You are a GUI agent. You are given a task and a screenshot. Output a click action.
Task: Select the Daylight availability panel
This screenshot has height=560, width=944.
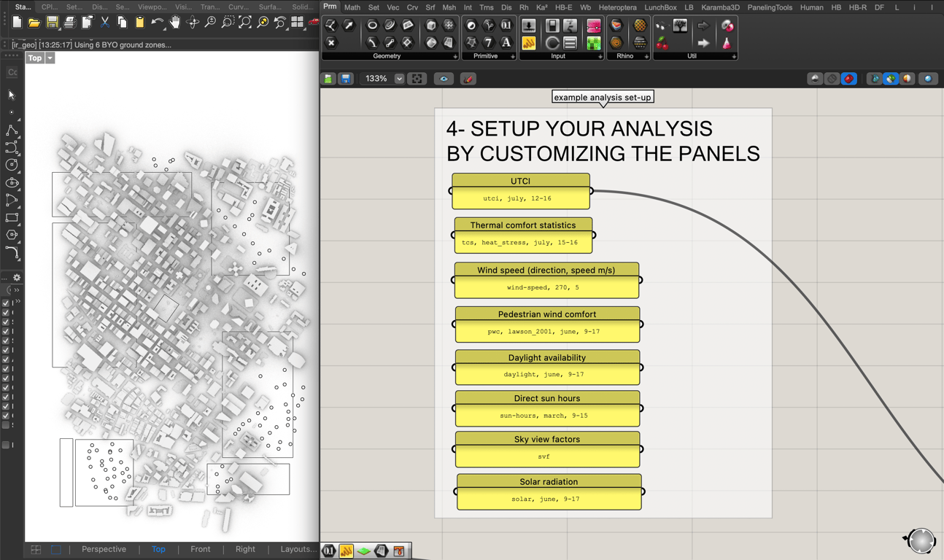pyautogui.click(x=547, y=367)
